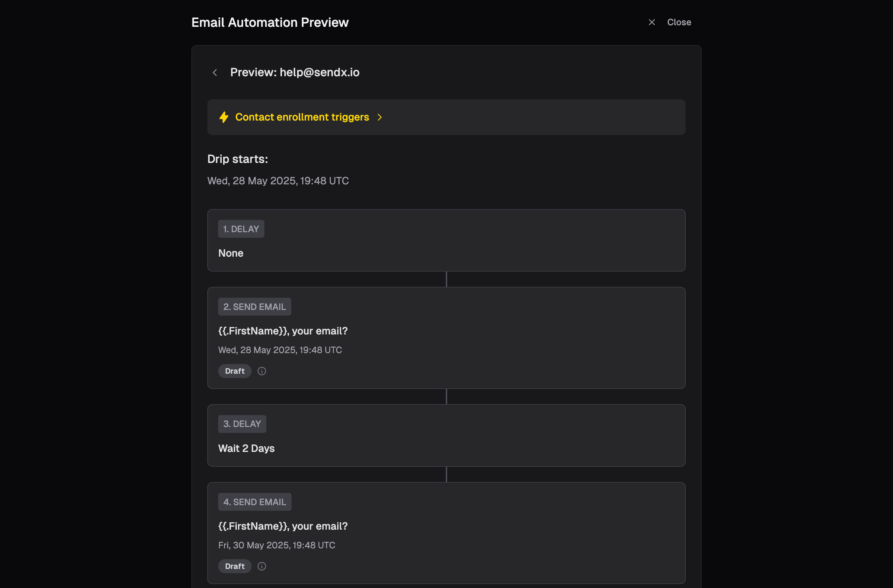Image resolution: width=893 pixels, height=588 pixels.
Task: Select the 3. DELAY label
Action: (x=242, y=424)
